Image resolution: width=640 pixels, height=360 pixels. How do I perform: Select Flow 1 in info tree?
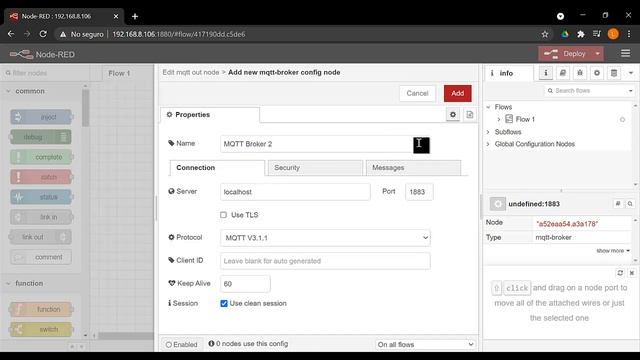tap(525, 119)
